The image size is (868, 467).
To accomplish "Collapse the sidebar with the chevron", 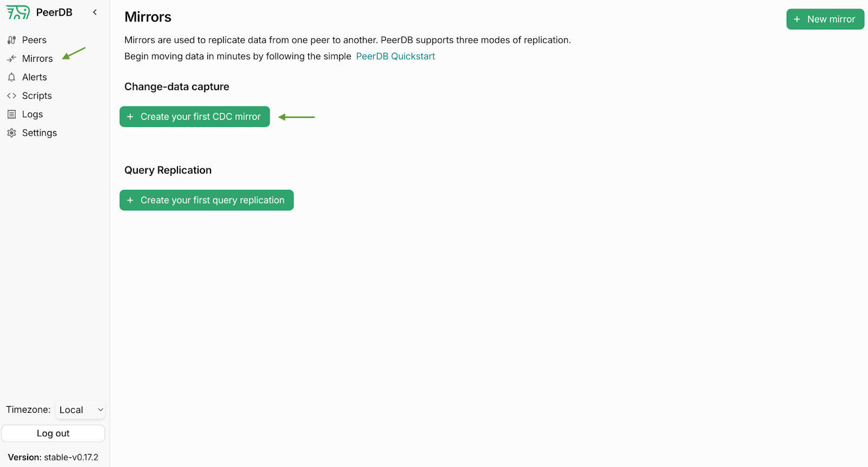I will (95, 12).
